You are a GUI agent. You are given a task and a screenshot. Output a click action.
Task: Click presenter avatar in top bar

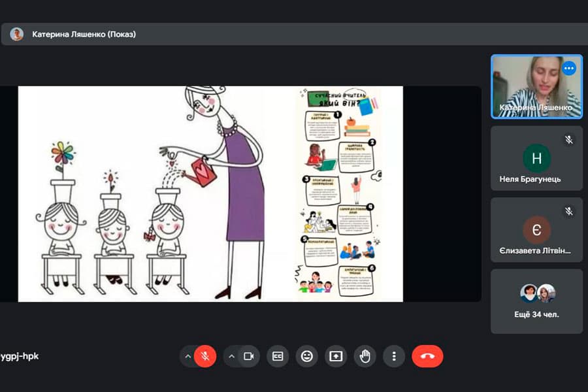point(17,34)
